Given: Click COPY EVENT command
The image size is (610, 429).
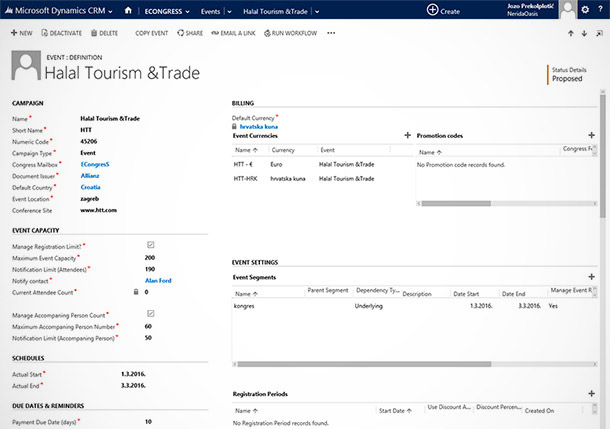Looking at the screenshot, I should 152,33.
